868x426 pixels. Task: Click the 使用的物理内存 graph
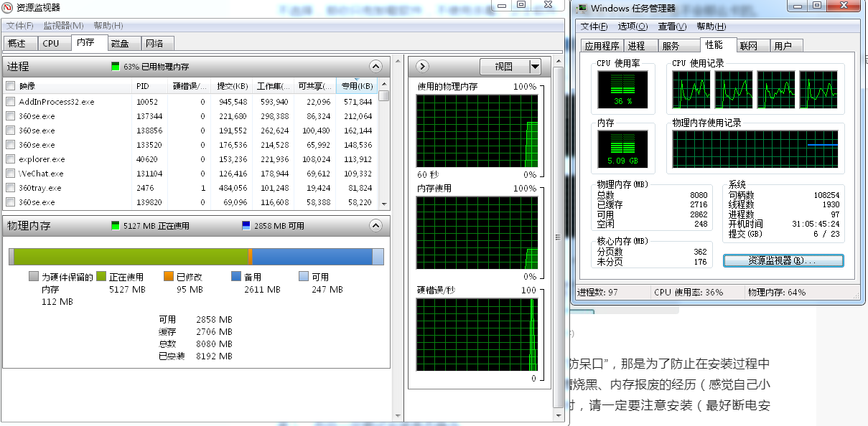pos(477,131)
